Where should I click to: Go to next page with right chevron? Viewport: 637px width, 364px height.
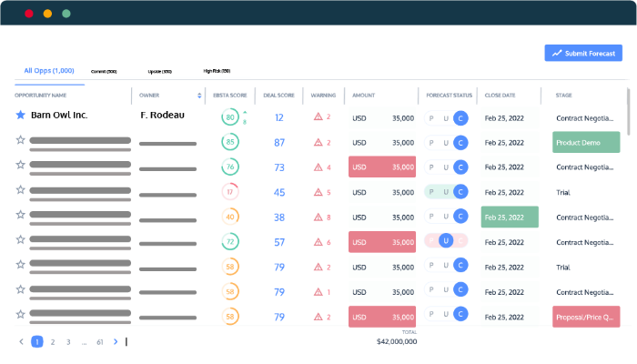point(116,341)
